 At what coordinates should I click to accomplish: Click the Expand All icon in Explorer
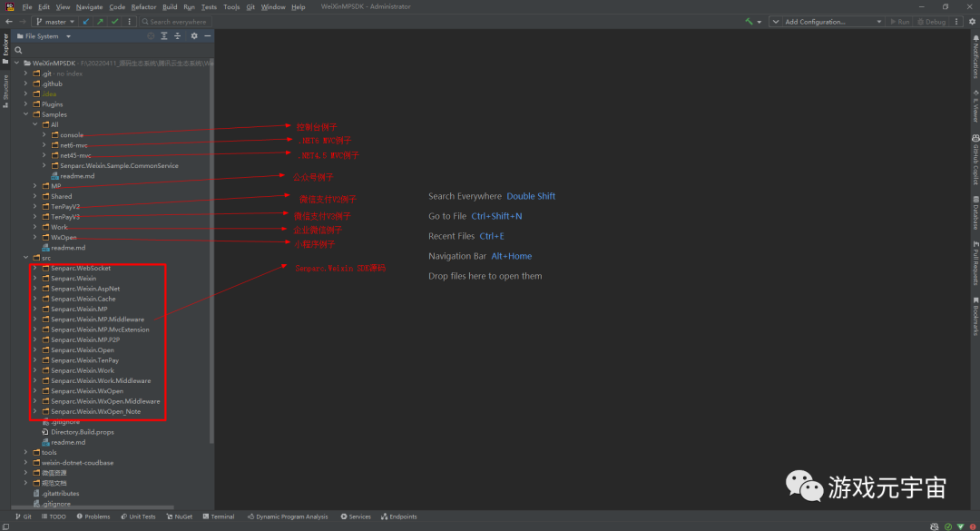pos(163,36)
